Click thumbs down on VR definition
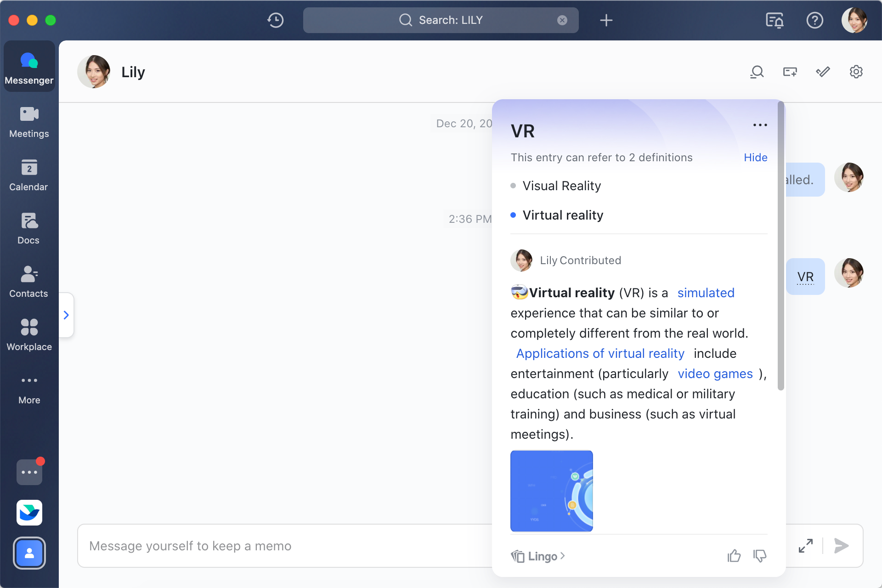The height and width of the screenshot is (588, 882). [760, 556]
